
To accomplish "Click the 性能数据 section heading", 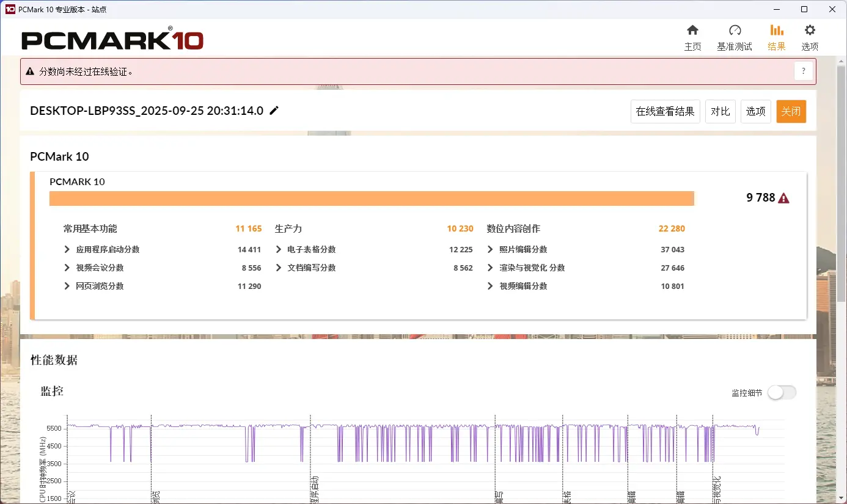I will [54, 360].
